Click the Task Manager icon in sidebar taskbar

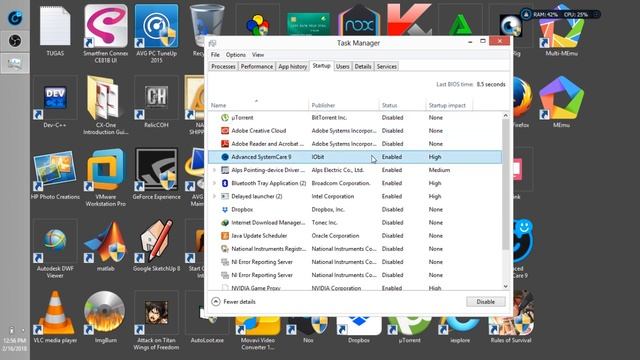15,63
